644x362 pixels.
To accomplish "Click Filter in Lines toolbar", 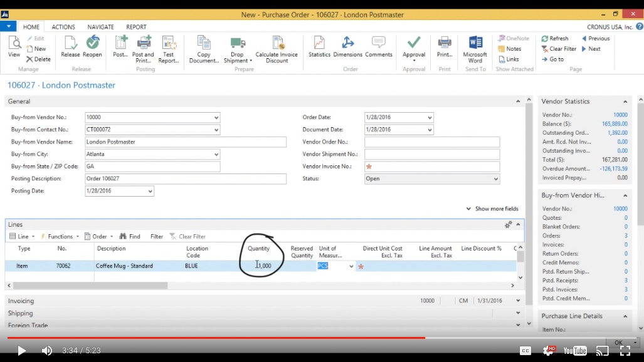I will tap(157, 236).
